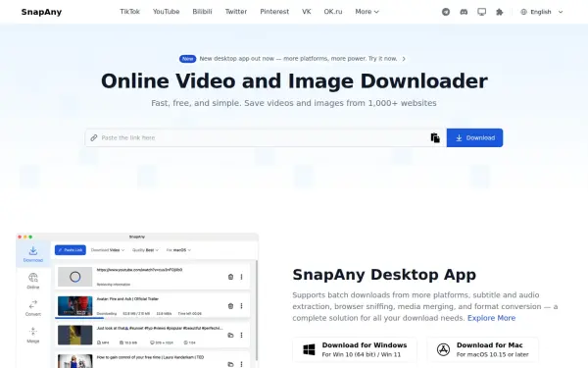
Task: Open the YouTube downloader page
Action: point(167,12)
